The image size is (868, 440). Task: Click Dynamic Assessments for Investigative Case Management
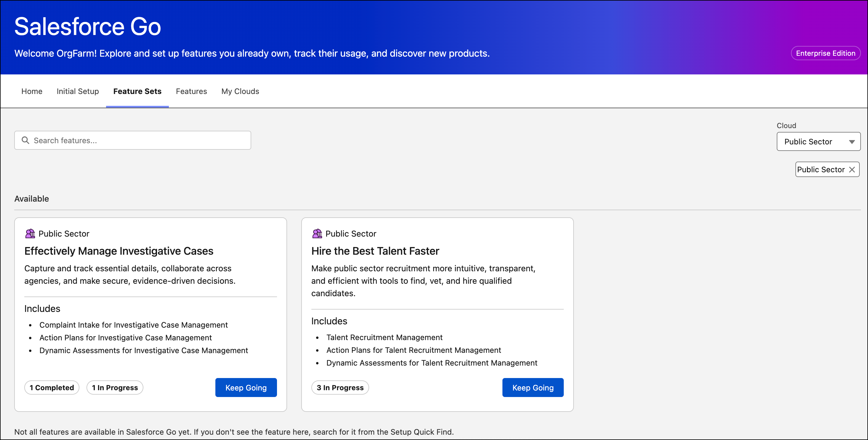144,350
